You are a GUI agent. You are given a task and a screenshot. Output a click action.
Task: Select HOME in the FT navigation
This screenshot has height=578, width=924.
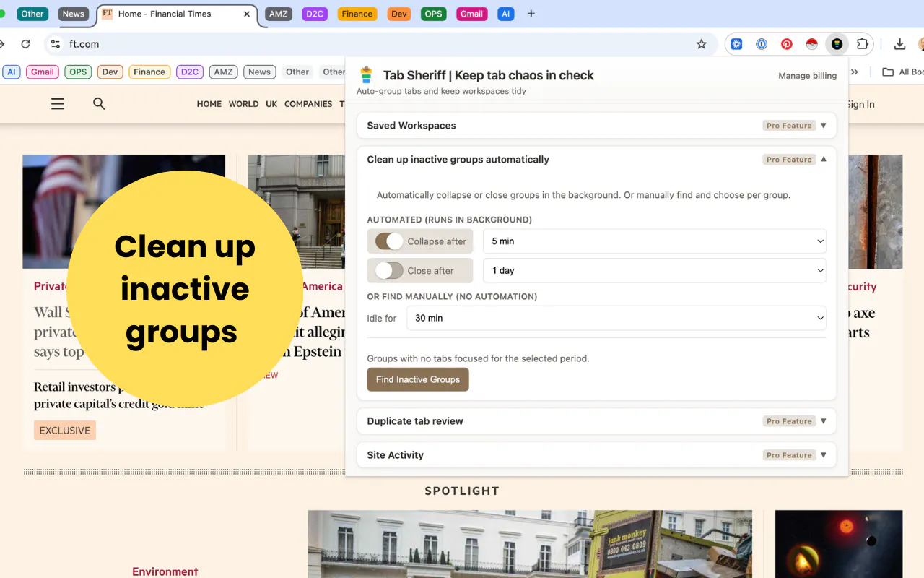point(209,104)
